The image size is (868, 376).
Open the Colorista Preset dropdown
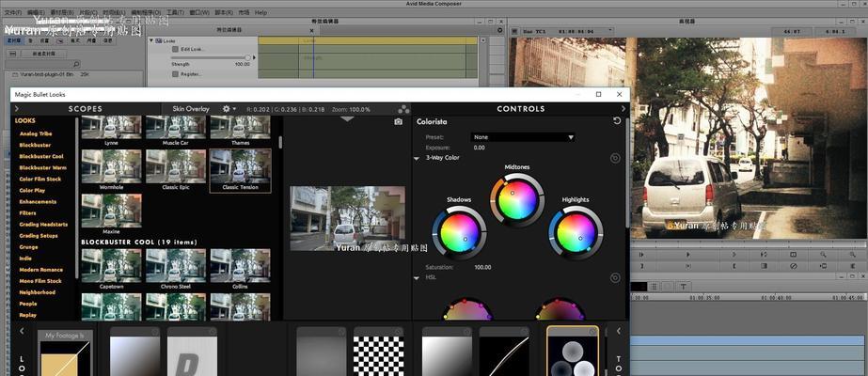click(523, 137)
